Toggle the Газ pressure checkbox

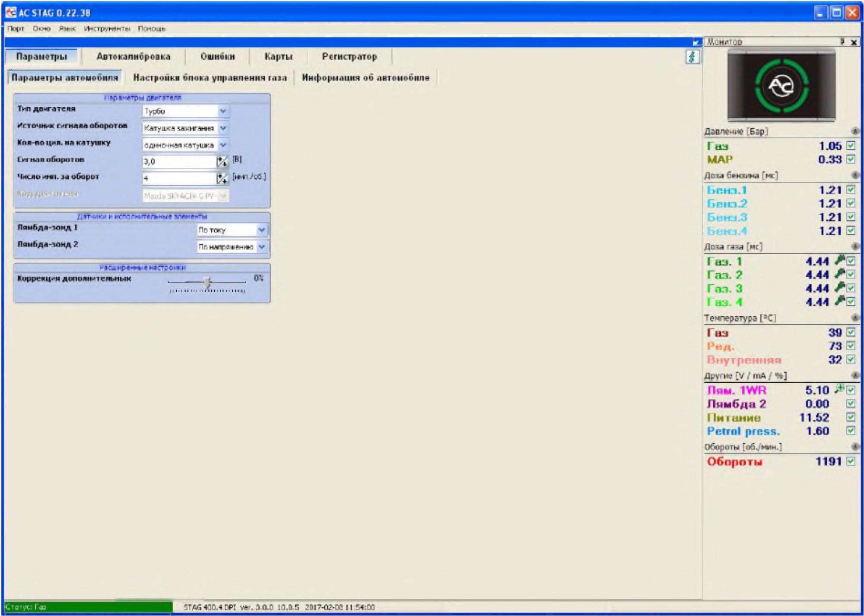(x=851, y=146)
